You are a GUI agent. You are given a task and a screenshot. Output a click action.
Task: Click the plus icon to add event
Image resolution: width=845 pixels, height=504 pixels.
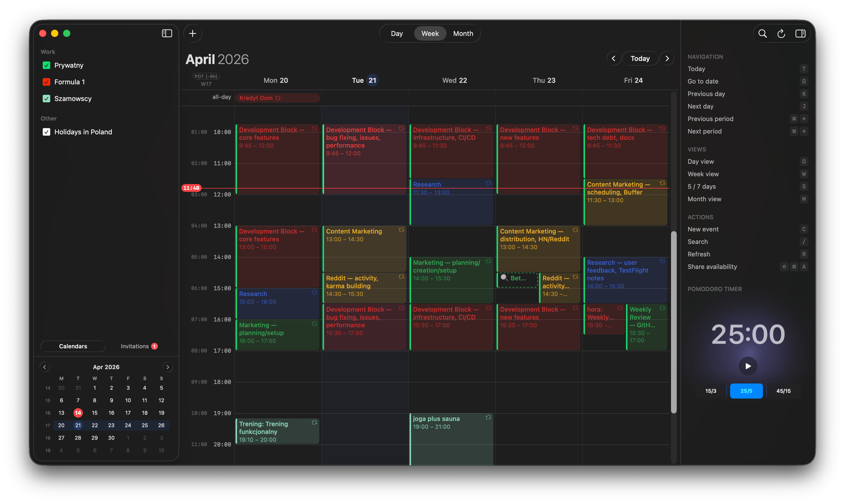193,33
